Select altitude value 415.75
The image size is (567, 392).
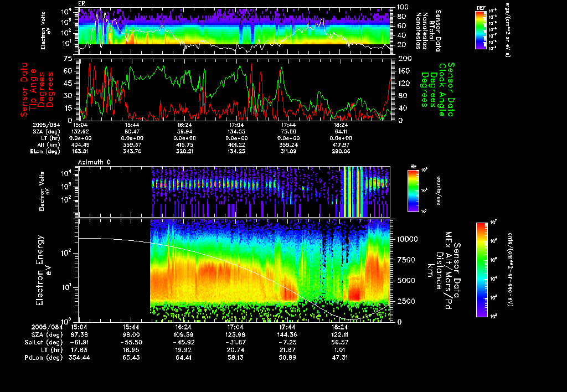click(184, 145)
